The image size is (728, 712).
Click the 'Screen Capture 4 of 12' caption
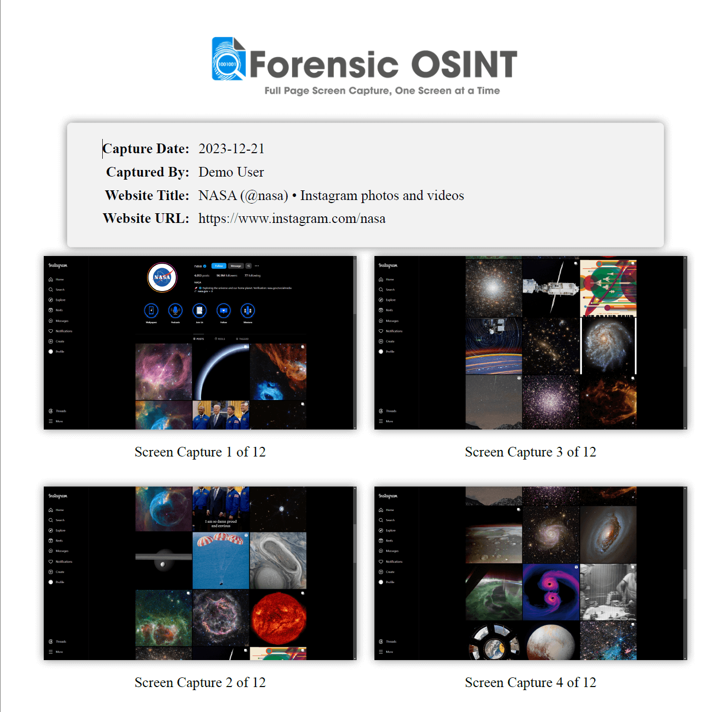pos(531,682)
